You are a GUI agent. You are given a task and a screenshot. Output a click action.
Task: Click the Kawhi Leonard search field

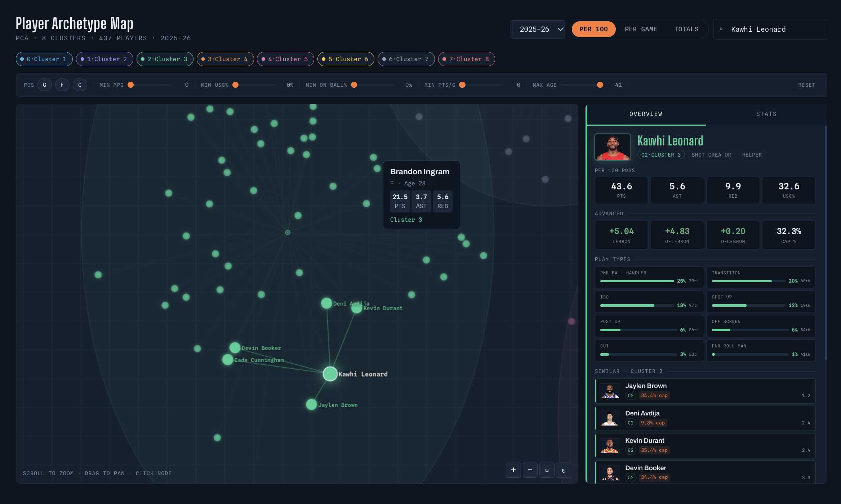click(x=770, y=29)
